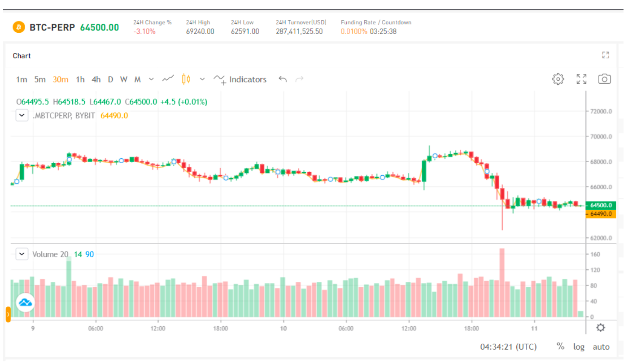Open more timeframes dropdown chevron
The height and width of the screenshot is (364, 628).
[151, 79]
